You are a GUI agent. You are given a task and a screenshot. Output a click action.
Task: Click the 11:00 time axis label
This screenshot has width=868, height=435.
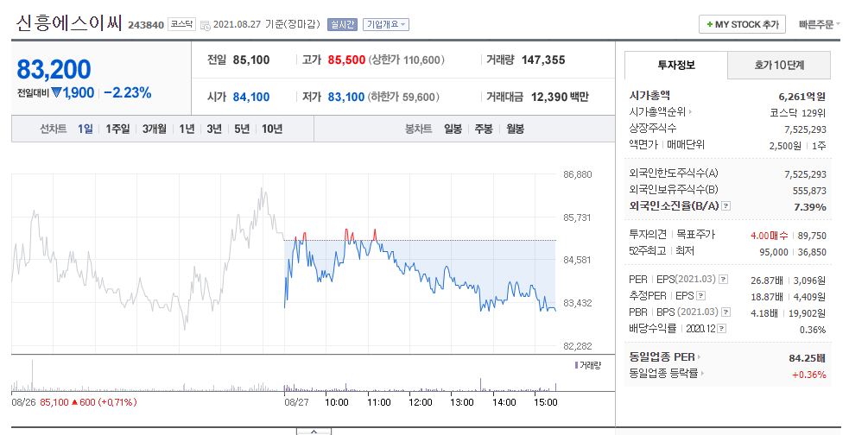tap(378, 402)
